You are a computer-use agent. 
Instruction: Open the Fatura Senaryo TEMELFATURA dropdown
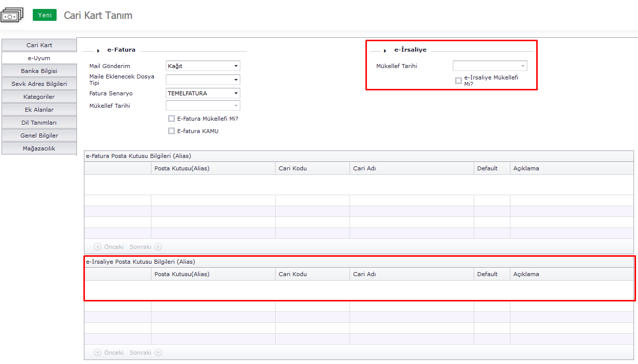click(236, 93)
